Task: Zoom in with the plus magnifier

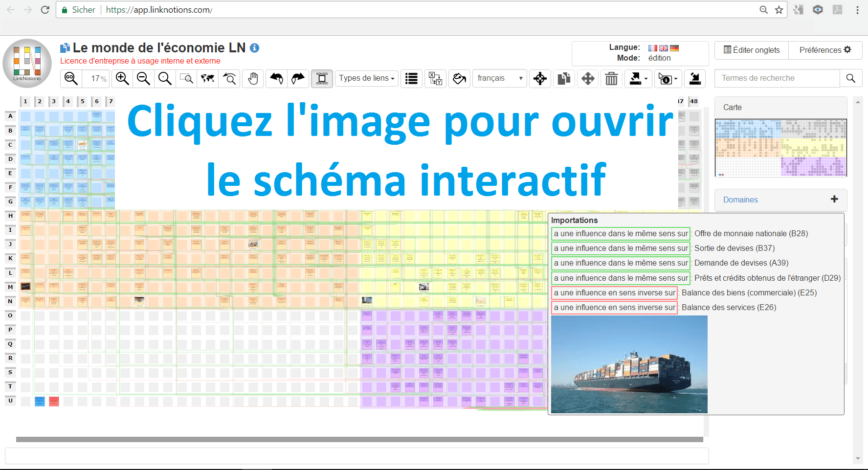Action: (122, 78)
